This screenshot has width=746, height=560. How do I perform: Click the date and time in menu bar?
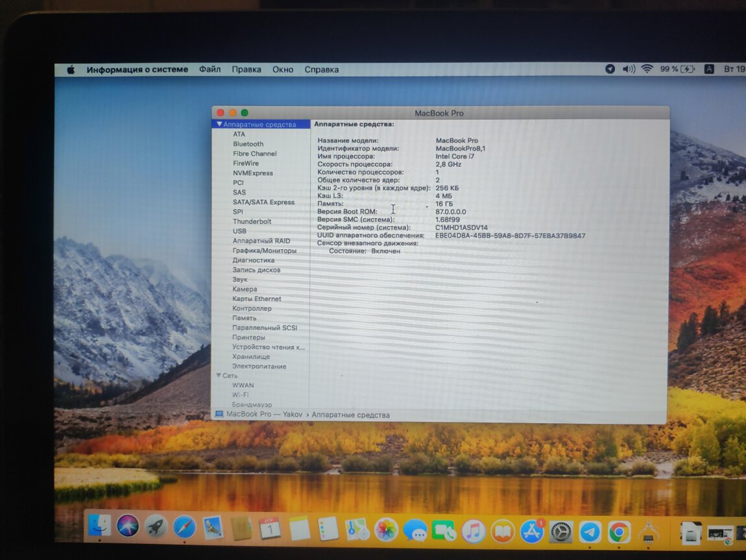734,69
